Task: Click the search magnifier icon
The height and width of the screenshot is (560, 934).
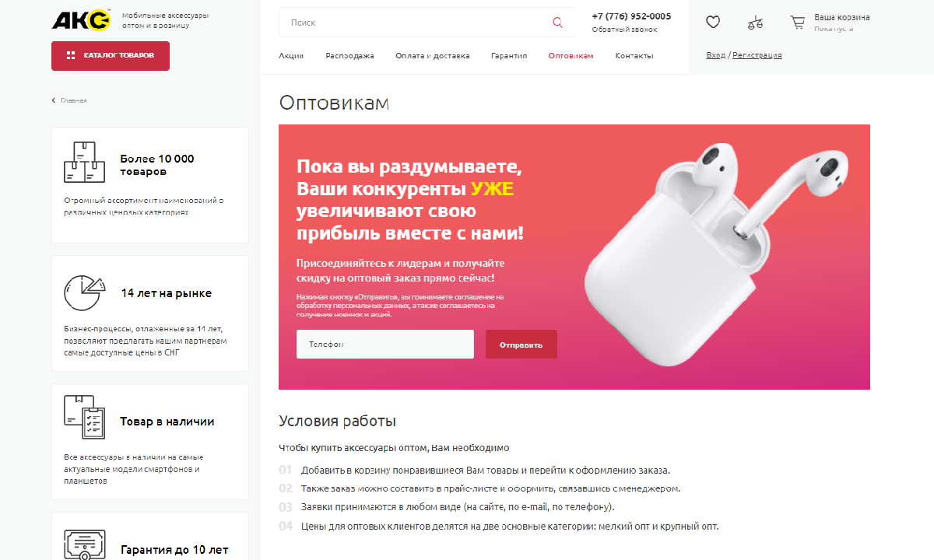Action: point(557,23)
